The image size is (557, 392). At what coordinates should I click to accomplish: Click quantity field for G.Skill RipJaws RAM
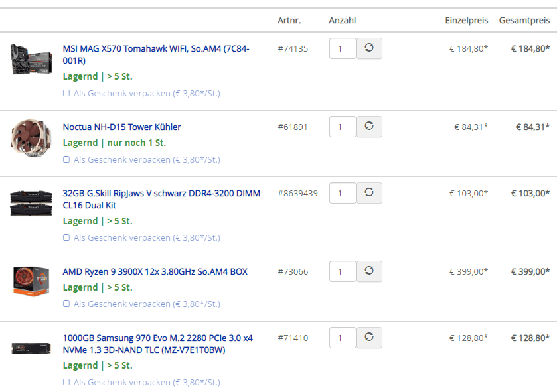coord(343,193)
